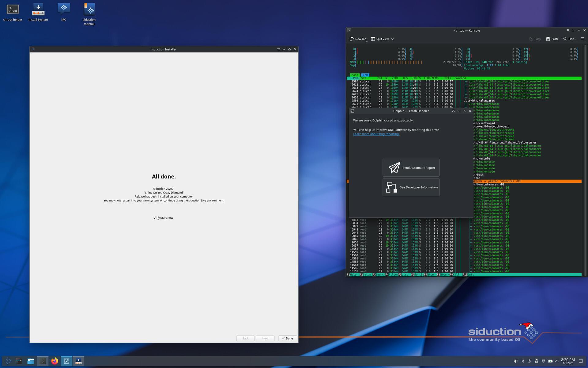Click Split View in Konsole toolbar
Image resolution: width=588 pixels, height=368 pixels.
pos(380,39)
